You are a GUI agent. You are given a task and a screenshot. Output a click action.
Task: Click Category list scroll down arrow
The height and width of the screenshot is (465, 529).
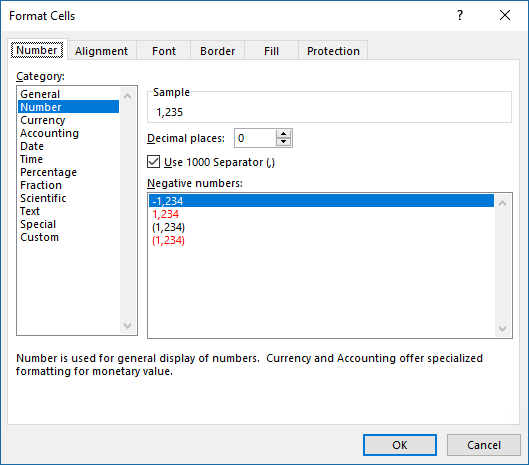[128, 326]
